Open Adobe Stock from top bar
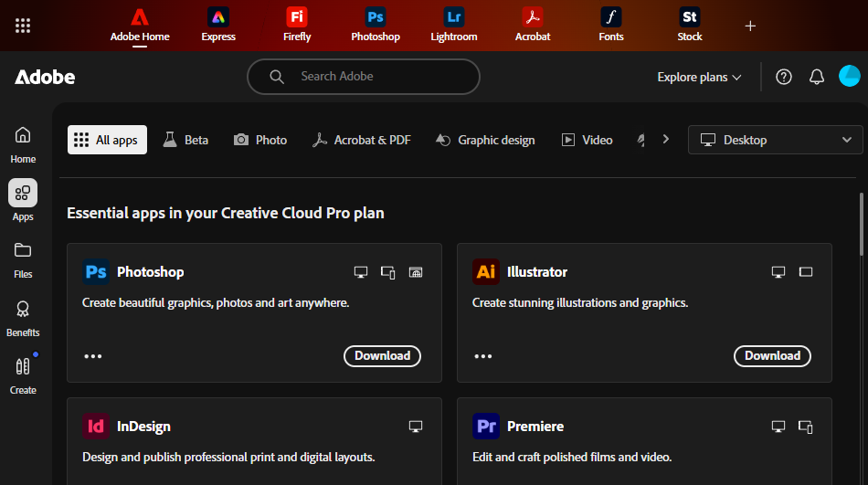This screenshot has height=485, width=868. (690, 26)
